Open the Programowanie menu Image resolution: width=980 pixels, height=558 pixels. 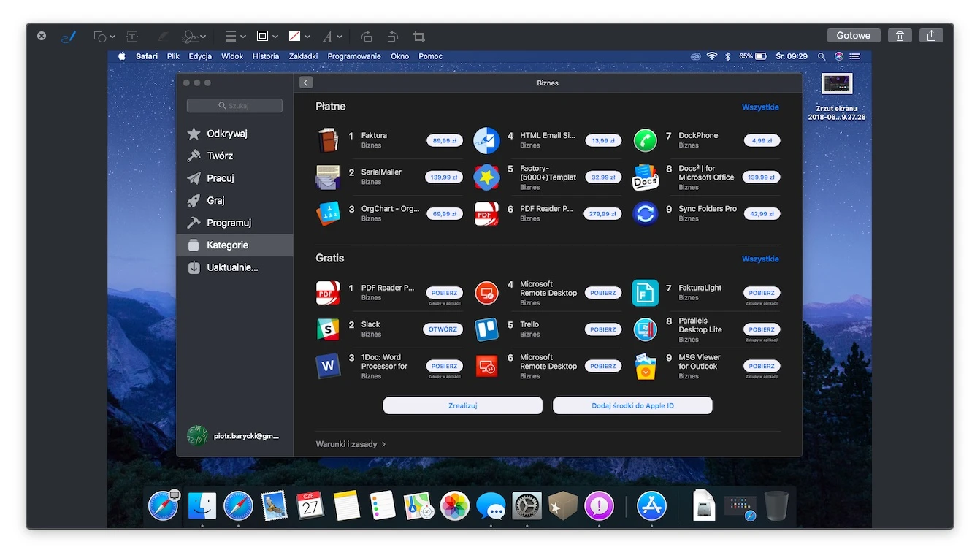point(354,56)
